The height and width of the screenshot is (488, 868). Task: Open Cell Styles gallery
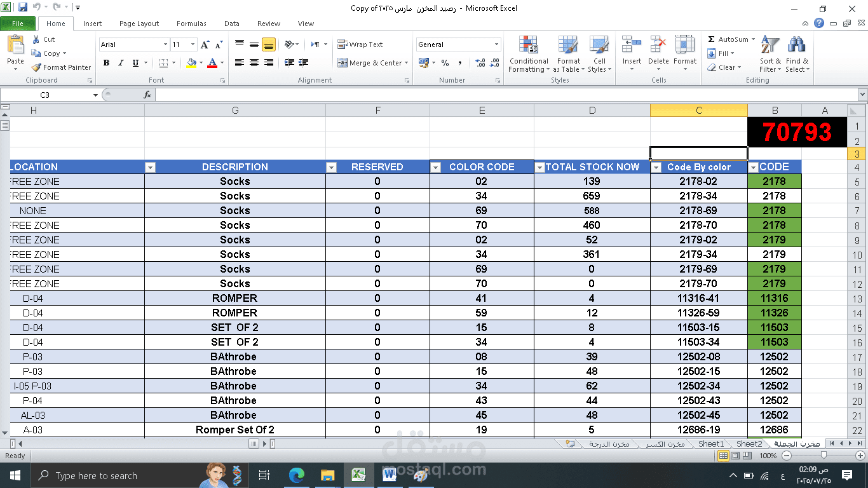coord(599,54)
